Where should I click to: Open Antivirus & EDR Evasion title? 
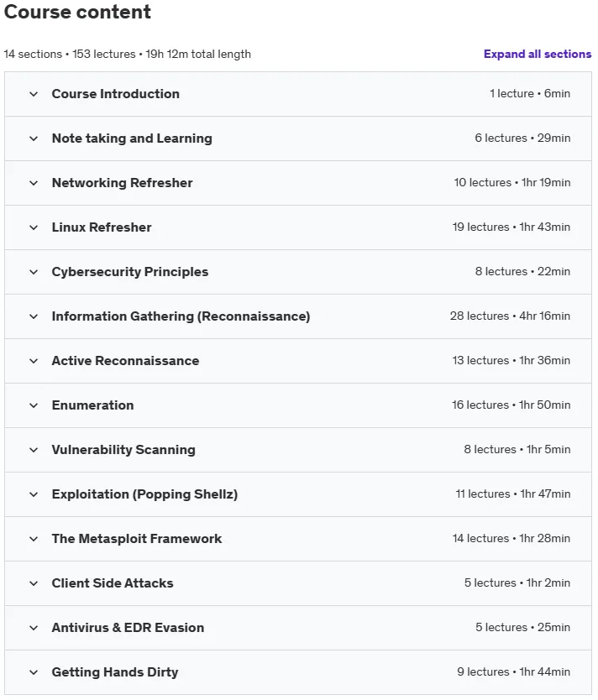[x=128, y=628]
